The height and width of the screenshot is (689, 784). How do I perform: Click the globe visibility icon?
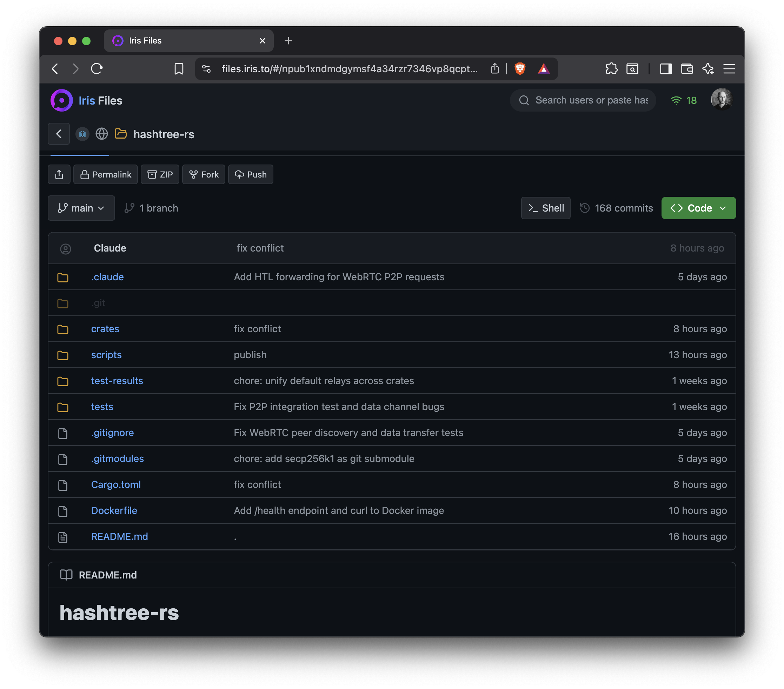[x=102, y=134]
